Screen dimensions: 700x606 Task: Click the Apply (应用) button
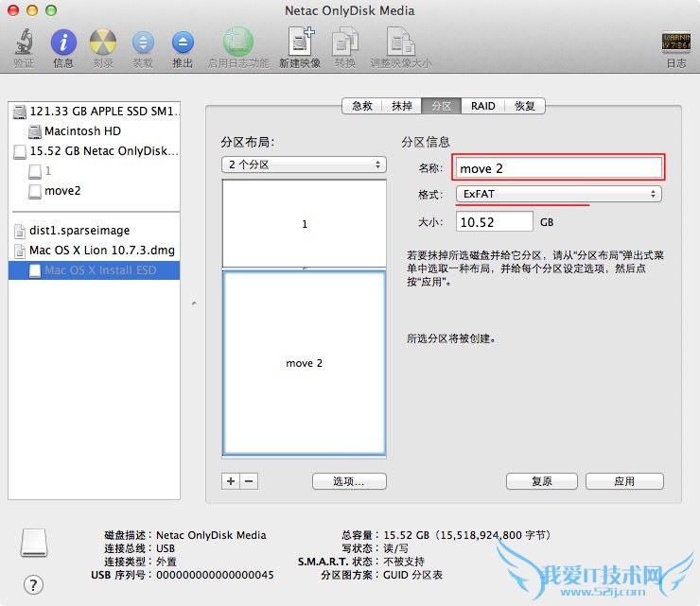point(624,481)
